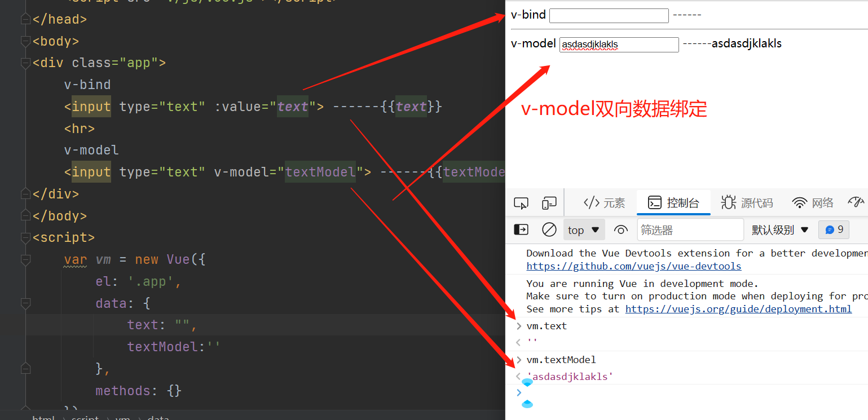The image size is (868, 420).
Task: Click the text: "" code line
Action: pyautogui.click(x=162, y=325)
